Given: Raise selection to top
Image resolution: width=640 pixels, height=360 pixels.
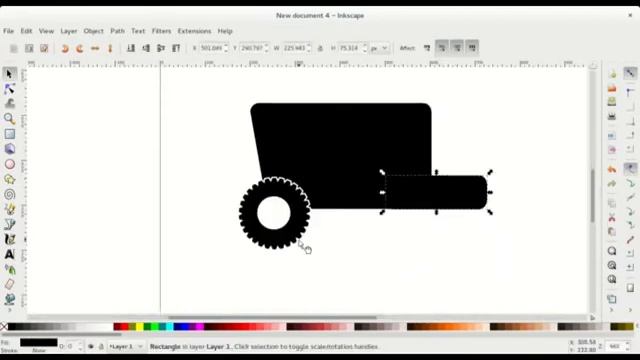Looking at the screenshot, I should pyautogui.click(x=176, y=48).
